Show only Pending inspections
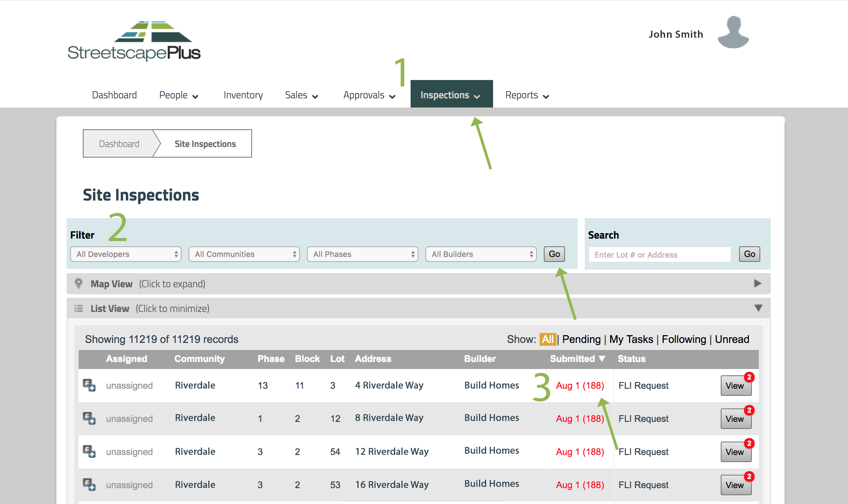 (x=581, y=339)
